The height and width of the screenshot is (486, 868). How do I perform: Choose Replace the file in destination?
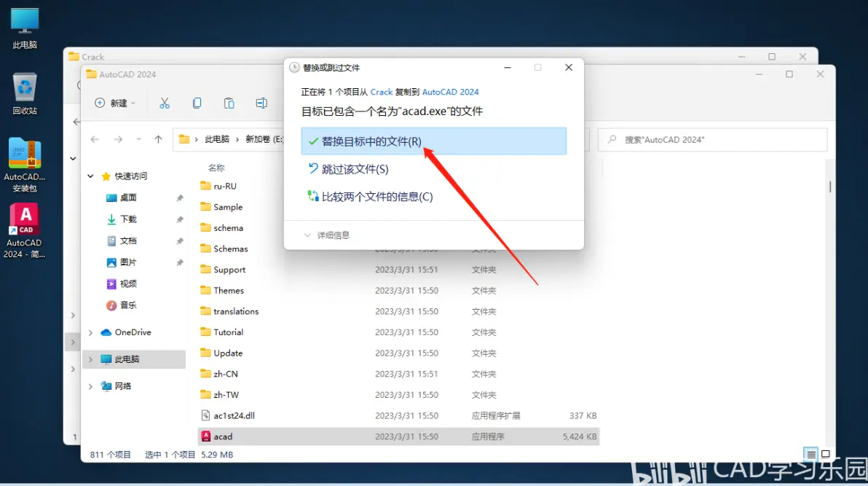pos(433,141)
